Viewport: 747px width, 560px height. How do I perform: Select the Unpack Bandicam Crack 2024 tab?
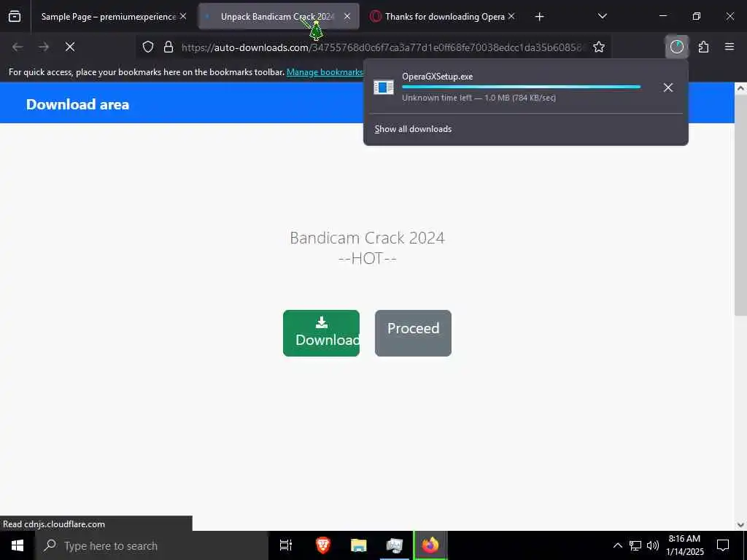[x=278, y=17]
